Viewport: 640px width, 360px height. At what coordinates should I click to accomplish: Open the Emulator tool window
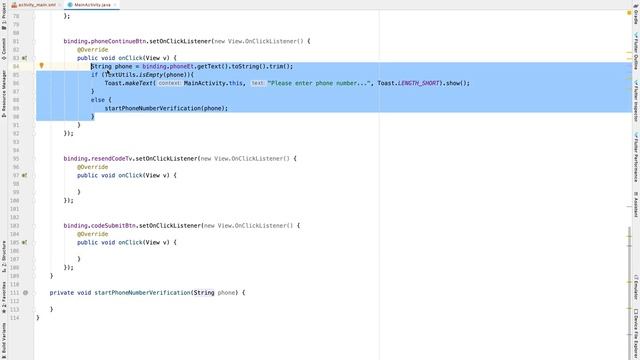click(x=636, y=287)
